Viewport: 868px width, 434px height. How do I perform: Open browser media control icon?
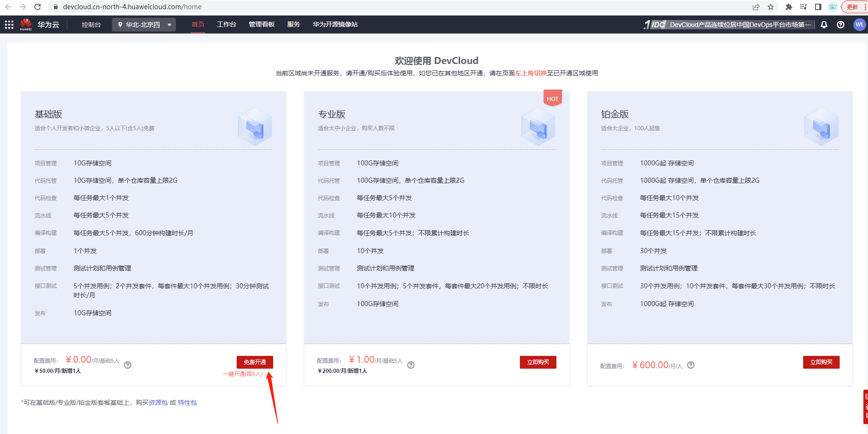click(803, 7)
